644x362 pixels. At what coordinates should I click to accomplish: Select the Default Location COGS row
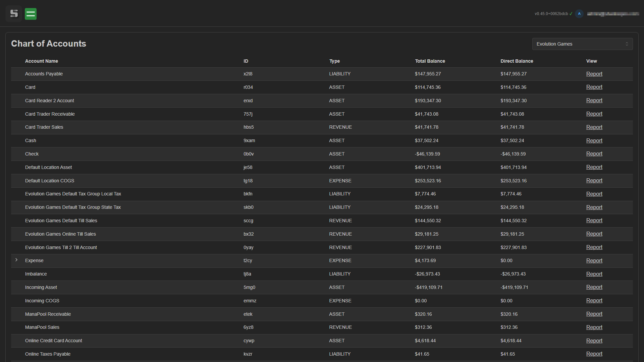click(x=50, y=181)
